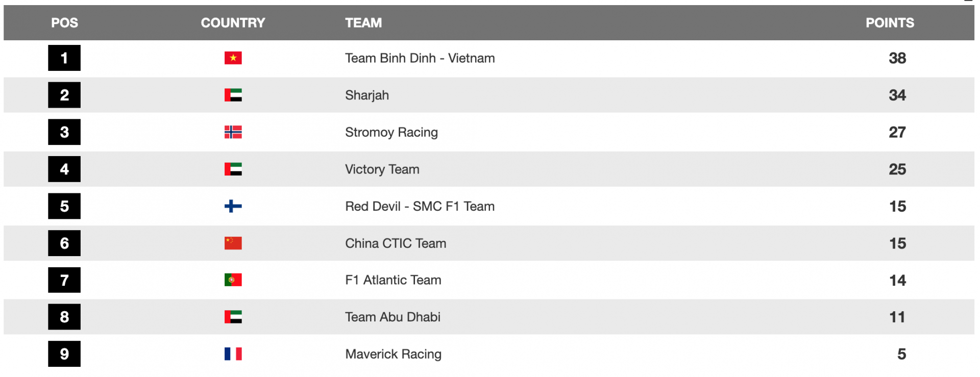
Task: Click the COUNTRY column header
Action: tap(233, 23)
